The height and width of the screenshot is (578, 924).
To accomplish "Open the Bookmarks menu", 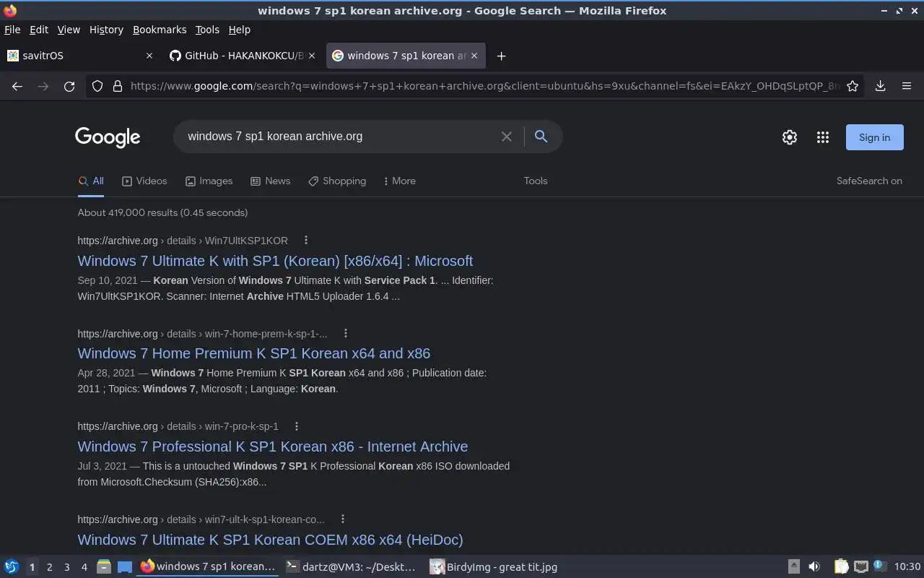I will [x=160, y=30].
